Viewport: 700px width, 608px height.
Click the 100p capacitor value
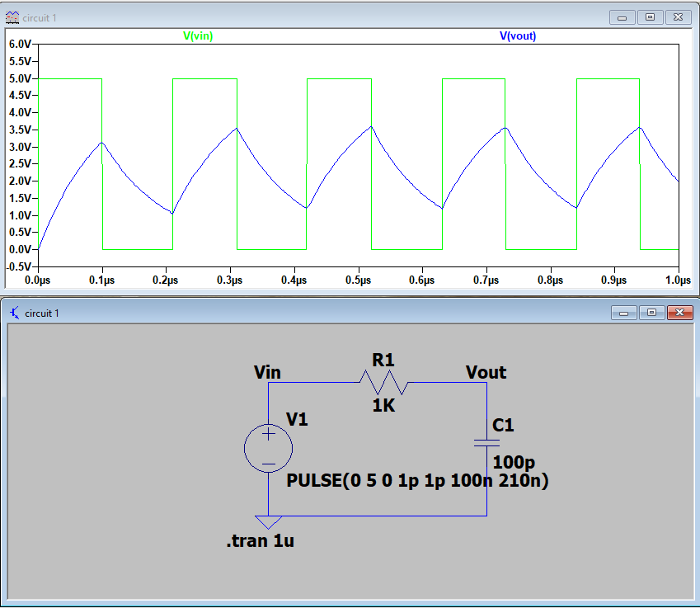click(x=514, y=462)
